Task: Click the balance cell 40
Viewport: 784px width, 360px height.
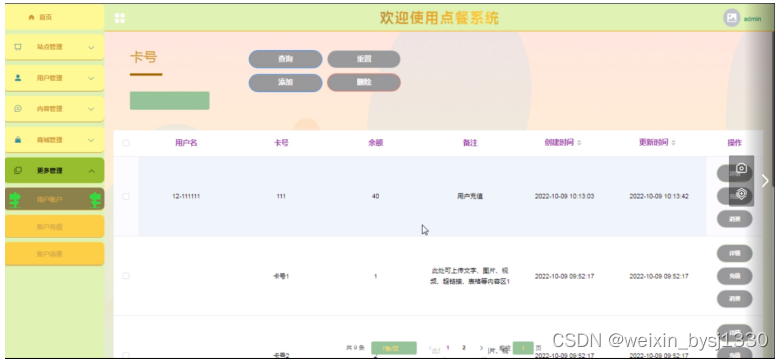Action: (x=376, y=196)
